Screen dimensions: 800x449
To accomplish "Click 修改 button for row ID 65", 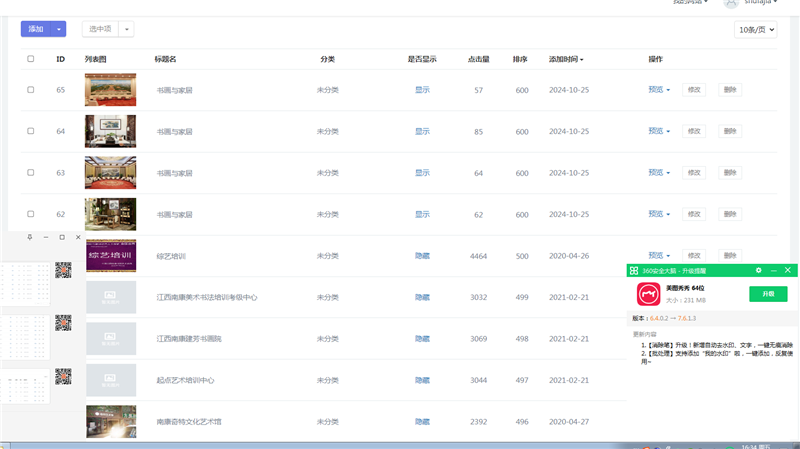I will click(693, 90).
